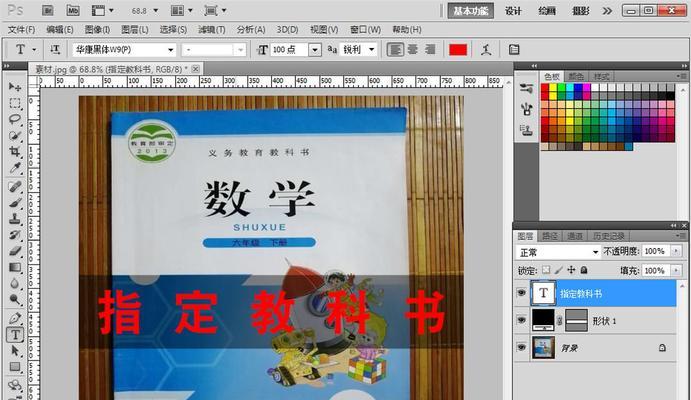Image resolution: width=691 pixels, height=400 pixels.
Task: Select the Crop tool
Action: click(x=15, y=152)
